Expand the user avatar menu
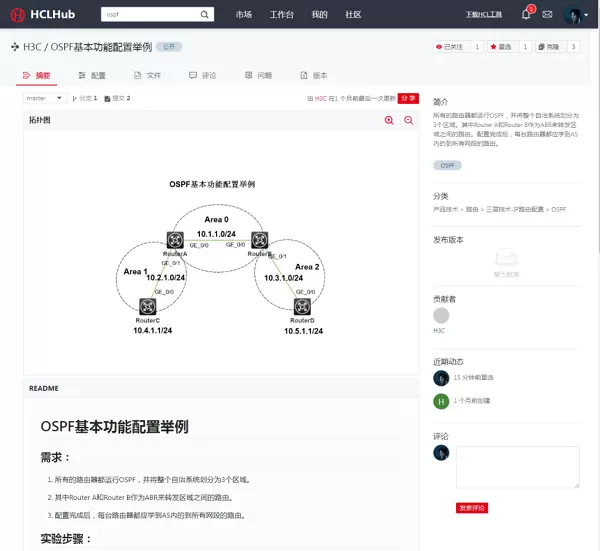Screen dimensions: 600x551 pos(576,15)
